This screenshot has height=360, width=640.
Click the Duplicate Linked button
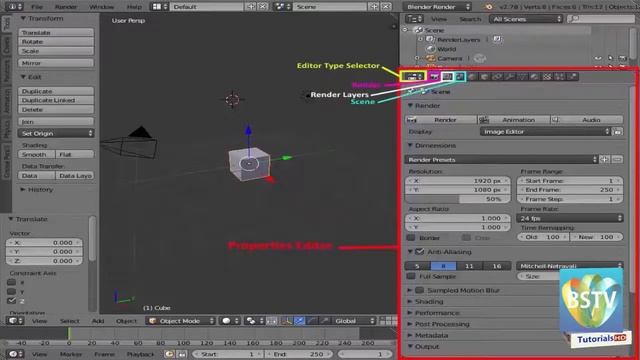coord(56,100)
